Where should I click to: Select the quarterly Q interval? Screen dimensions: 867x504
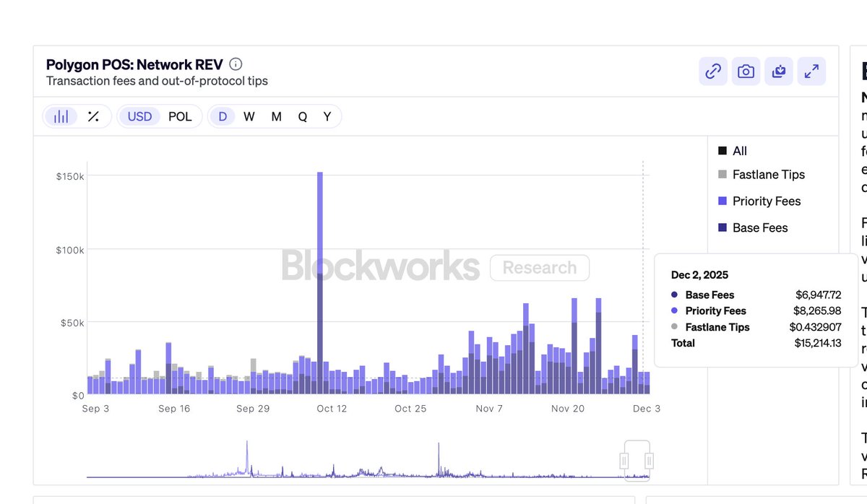point(303,116)
